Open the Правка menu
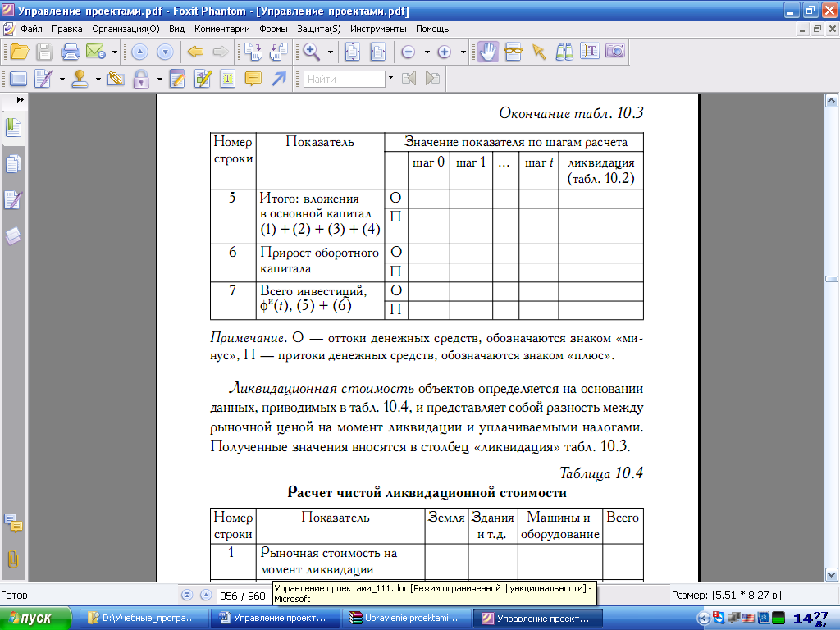This screenshot has height=630, width=840. click(x=67, y=29)
